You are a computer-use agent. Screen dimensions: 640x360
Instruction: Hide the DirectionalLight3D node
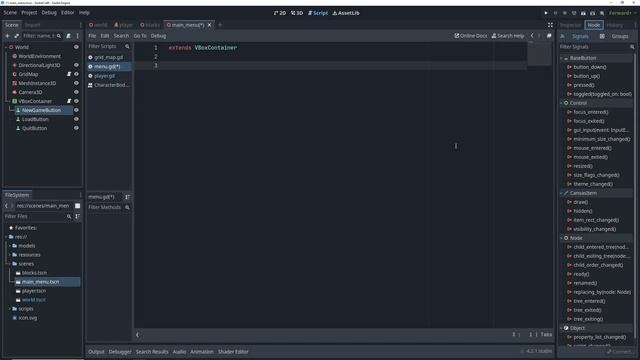pos(76,65)
